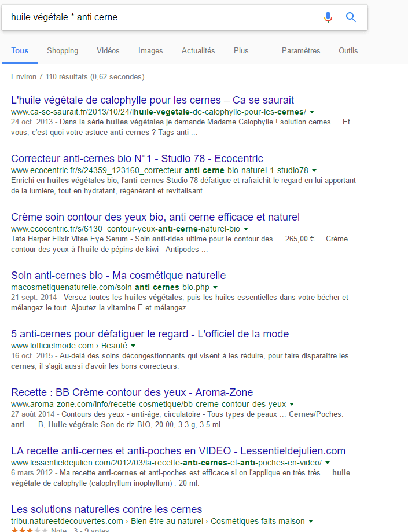
Task: Expand dropdown arrow beside lessentieldejulien.com URL
Action: [328, 463]
